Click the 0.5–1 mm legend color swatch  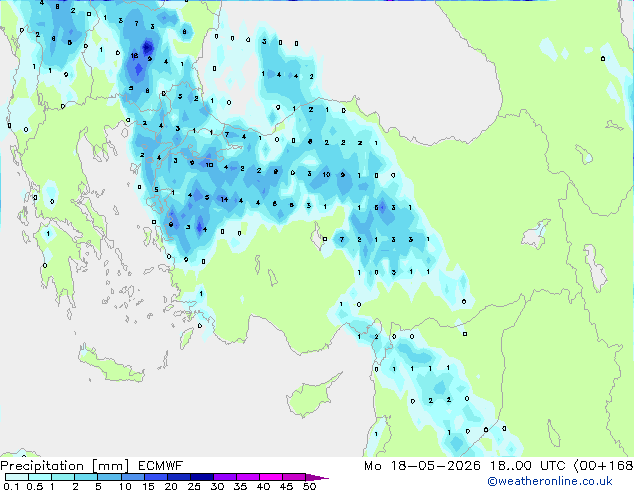click(x=40, y=477)
